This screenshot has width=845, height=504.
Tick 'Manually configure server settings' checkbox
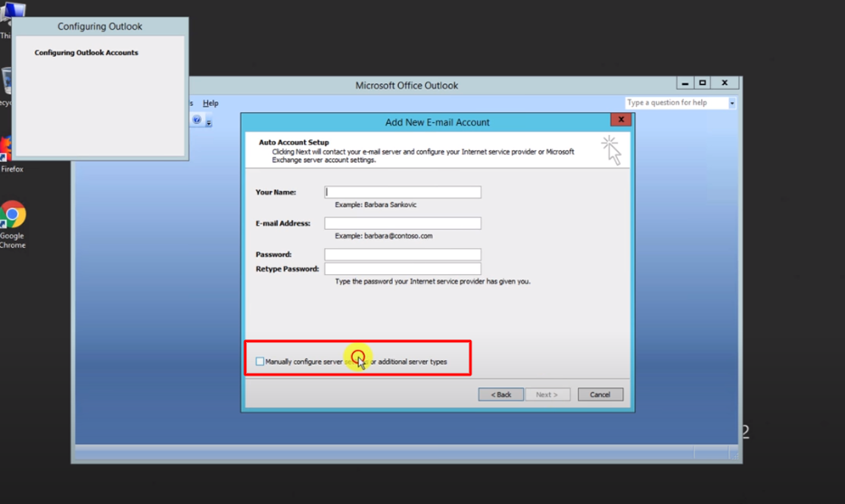[260, 361]
